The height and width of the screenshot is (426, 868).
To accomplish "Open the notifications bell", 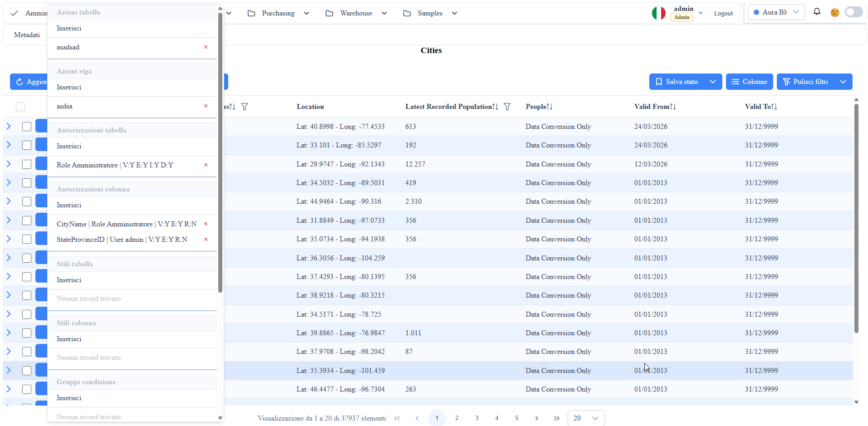I will (817, 12).
